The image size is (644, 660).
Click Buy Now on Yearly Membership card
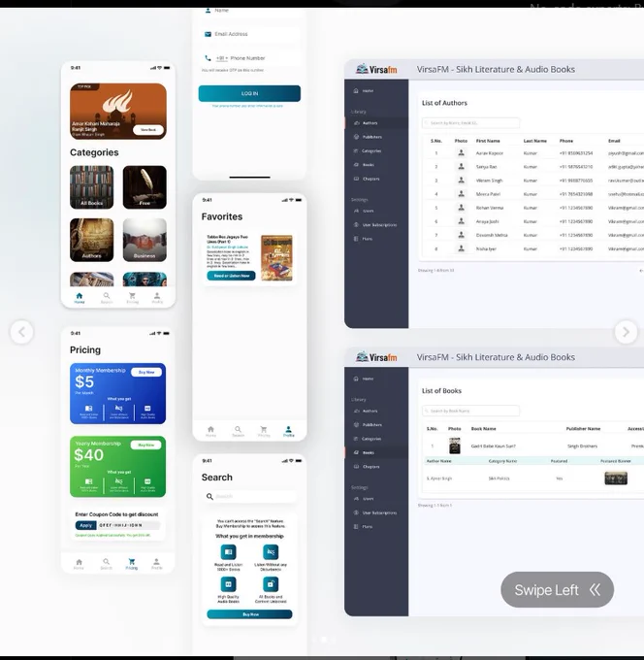coord(145,445)
